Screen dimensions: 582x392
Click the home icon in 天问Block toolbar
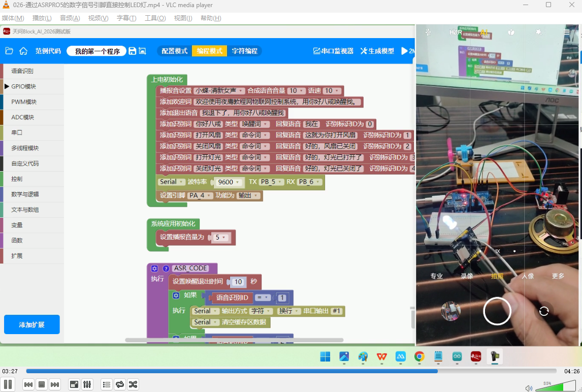(x=23, y=51)
